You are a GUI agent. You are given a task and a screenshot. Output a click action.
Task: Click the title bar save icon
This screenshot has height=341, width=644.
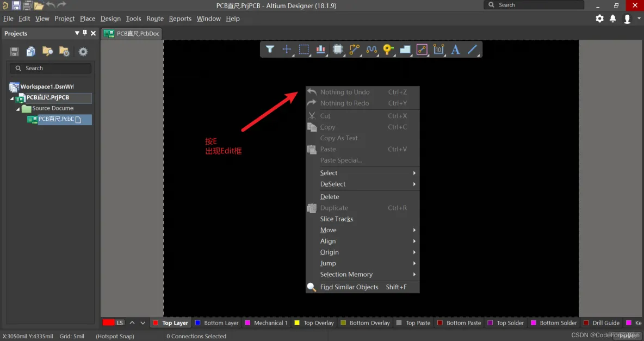[x=16, y=5]
